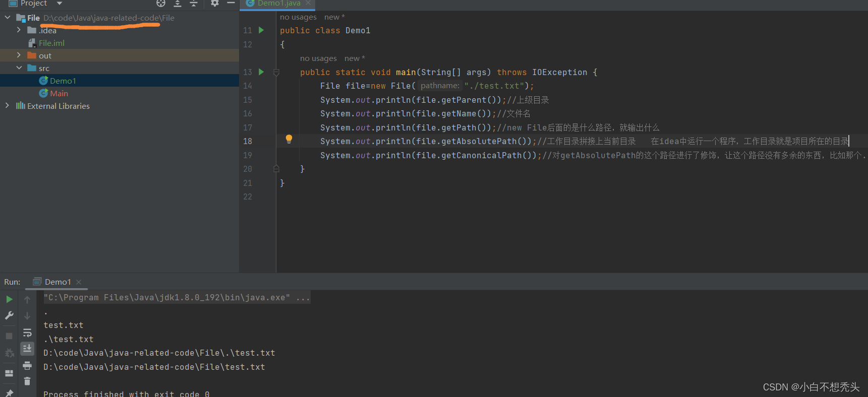Click the fold end marker on line 20
Viewport: 868px width, 397px height.
pyautogui.click(x=276, y=169)
